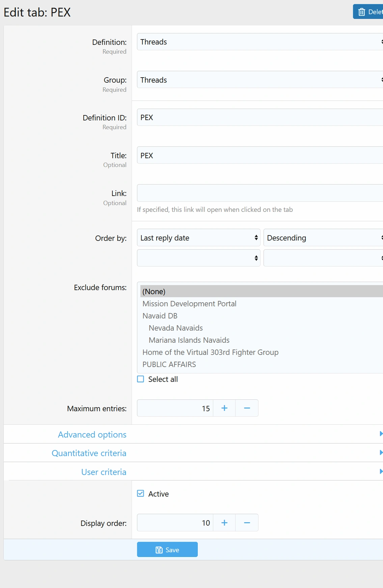Open the Definition dropdown
383x588 pixels.
(x=260, y=42)
